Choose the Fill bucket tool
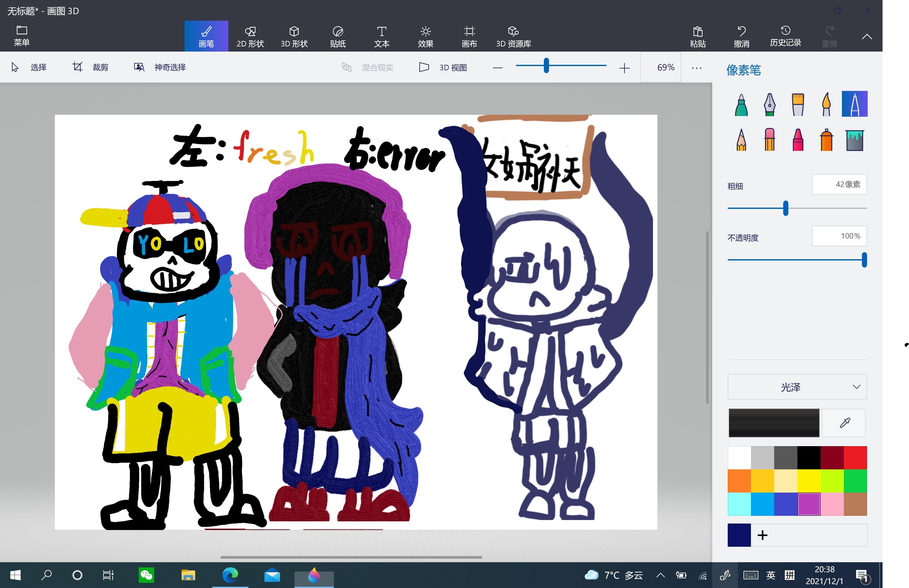Viewport: 909px width, 588px height. [854, 140]
